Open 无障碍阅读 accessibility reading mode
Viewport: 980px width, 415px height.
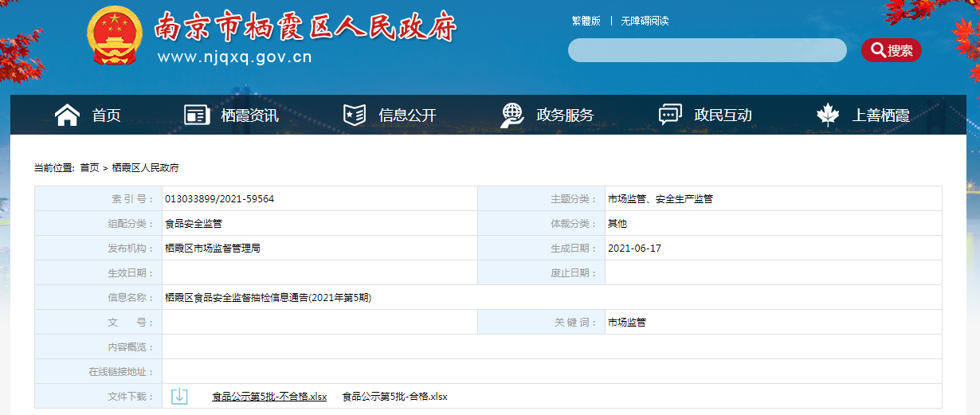(x=645, y=21)
